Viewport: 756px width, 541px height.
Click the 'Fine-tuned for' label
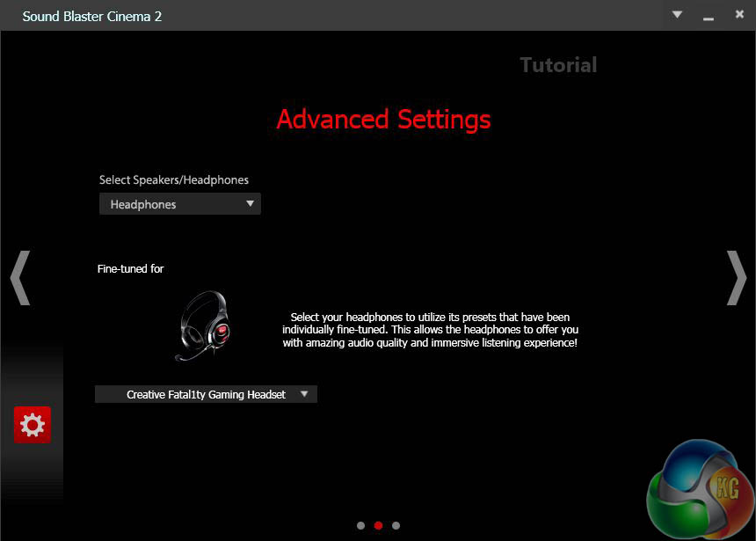pyautogui.click(x=131, y=269)
